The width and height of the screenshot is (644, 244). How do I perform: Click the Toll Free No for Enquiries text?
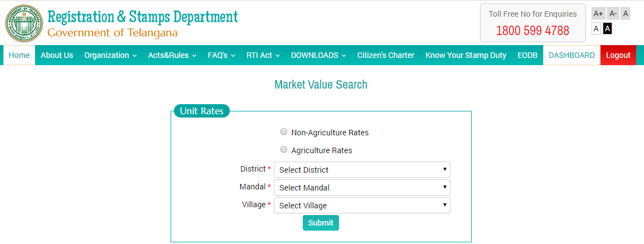532,14
